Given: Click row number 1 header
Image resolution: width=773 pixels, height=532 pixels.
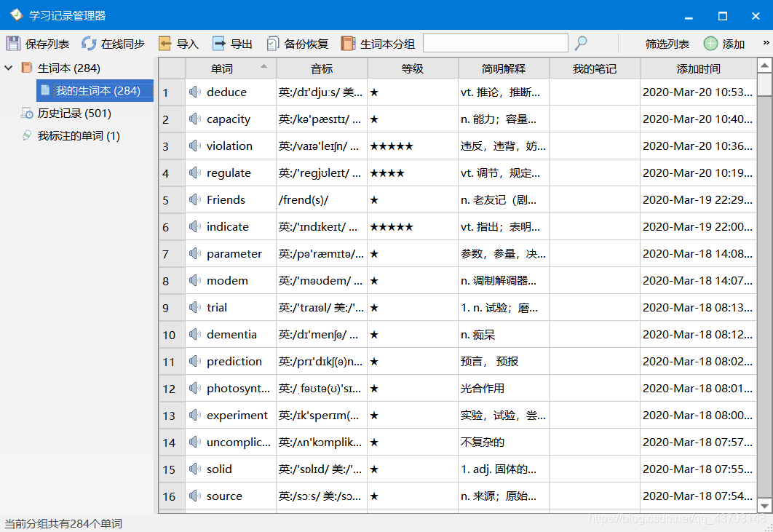Looking at the screenshot, I should click(x=172, y=92).
